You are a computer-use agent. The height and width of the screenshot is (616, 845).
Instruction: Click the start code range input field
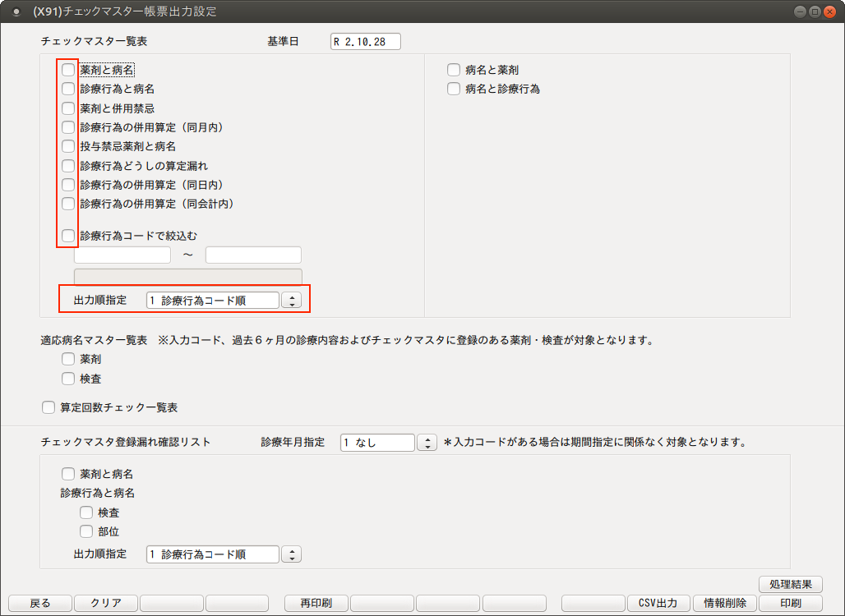click(122, 255)
